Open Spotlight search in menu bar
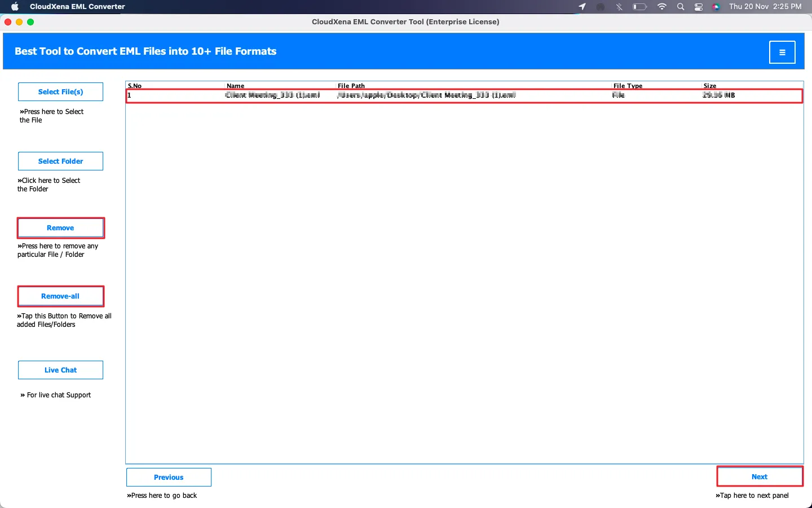Viewport: 812px width, 508px height. [x=681, y=7]
